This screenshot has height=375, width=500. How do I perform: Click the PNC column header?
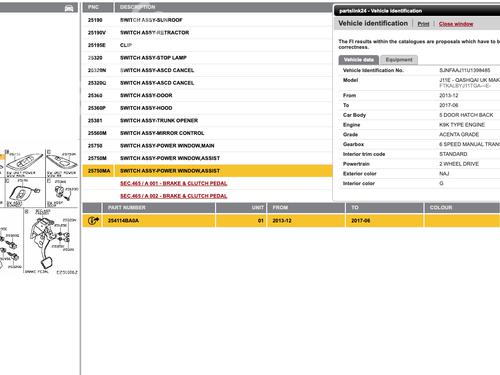coord(98,7)
